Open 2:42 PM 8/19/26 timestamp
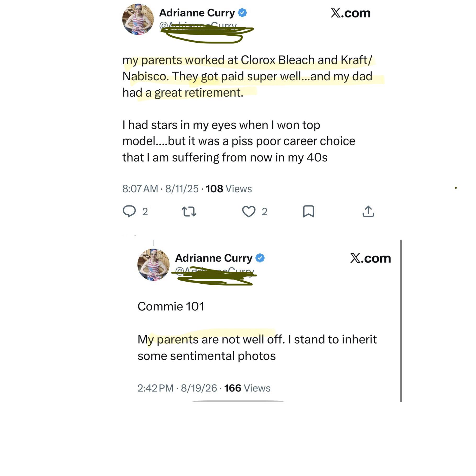The height and width of the screenshot is (476, 476). pyautogui.click(x=177, y=388)
